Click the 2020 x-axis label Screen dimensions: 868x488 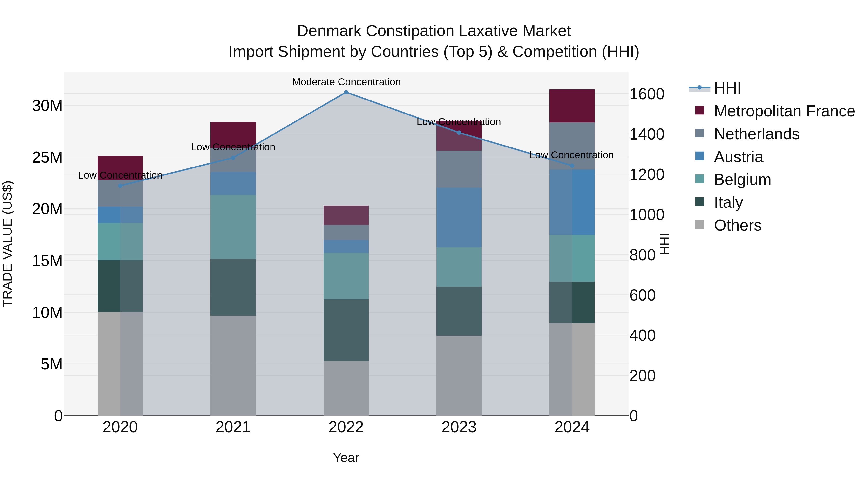(x=120, y=427)
